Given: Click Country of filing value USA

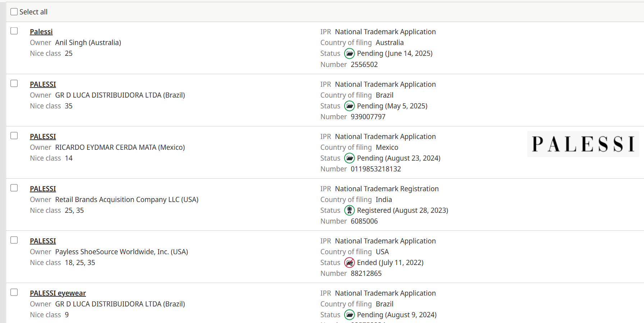Looking at the screenshot, I should point(382,252).
